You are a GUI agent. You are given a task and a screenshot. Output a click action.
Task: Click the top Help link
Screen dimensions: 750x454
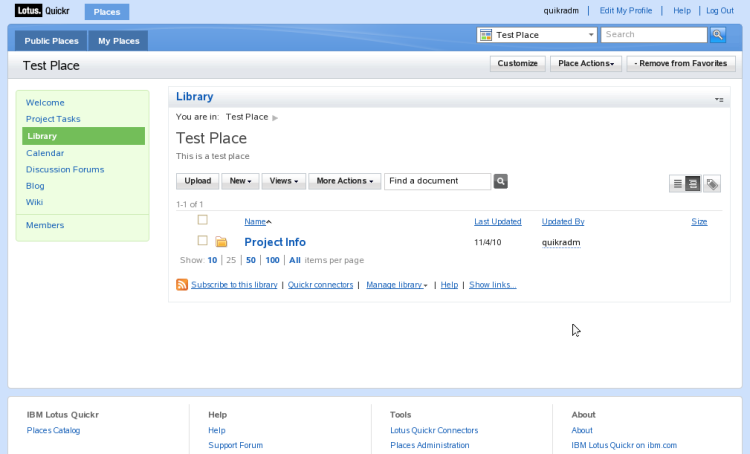[x=682, y=11]
